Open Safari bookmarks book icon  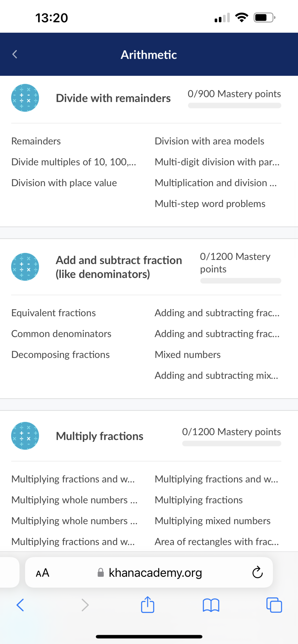point(211,605)
